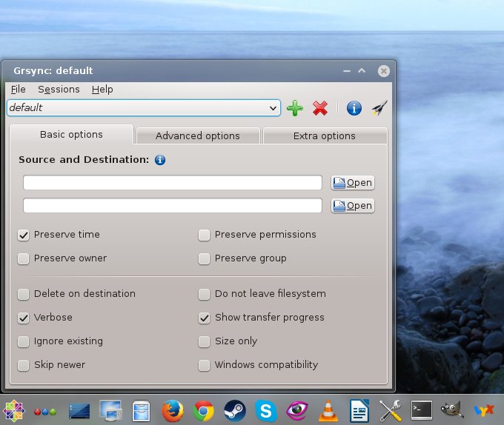The width and height of the screenshot is (504, 425).
Task: Open Steam from the taskbar
Action: pyautogui.click(x=235, y=409)
